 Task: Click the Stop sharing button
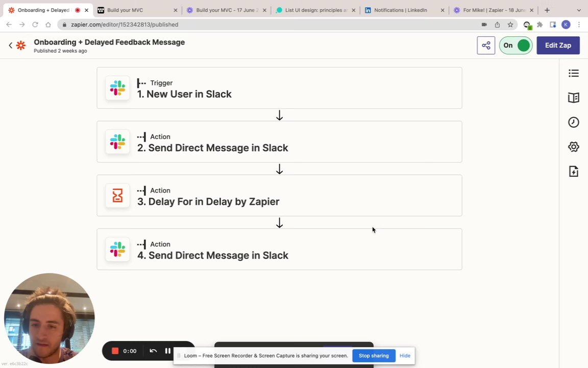click(374, 356)
